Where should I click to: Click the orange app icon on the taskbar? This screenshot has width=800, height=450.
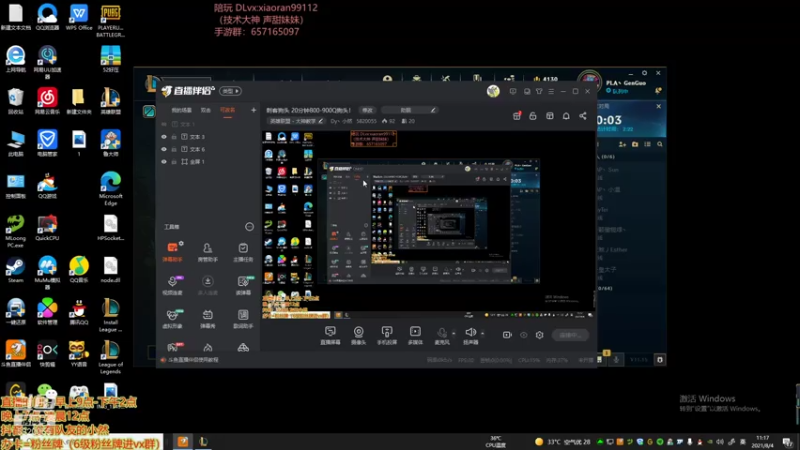tap(183, 441)
